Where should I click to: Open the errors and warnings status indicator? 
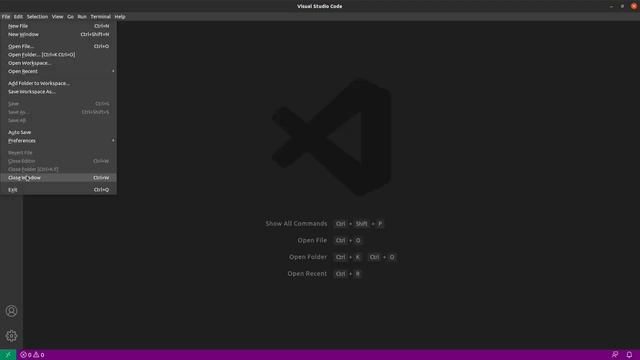[32, 355]
